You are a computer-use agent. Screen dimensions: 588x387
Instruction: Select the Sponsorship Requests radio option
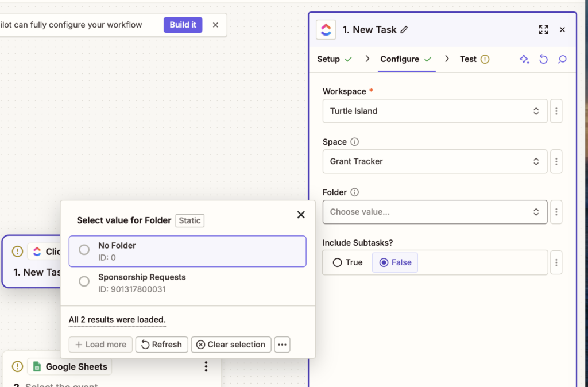(84, 281)
